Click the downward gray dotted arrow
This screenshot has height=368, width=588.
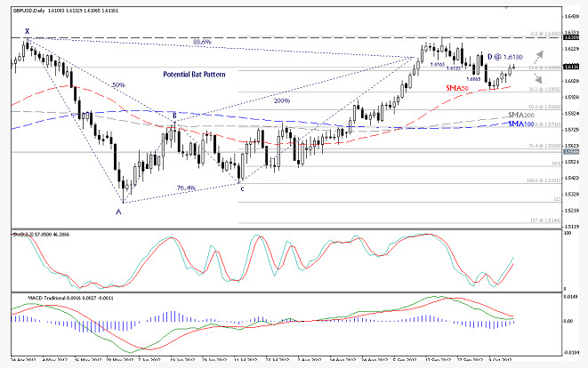tap(538, 77)
